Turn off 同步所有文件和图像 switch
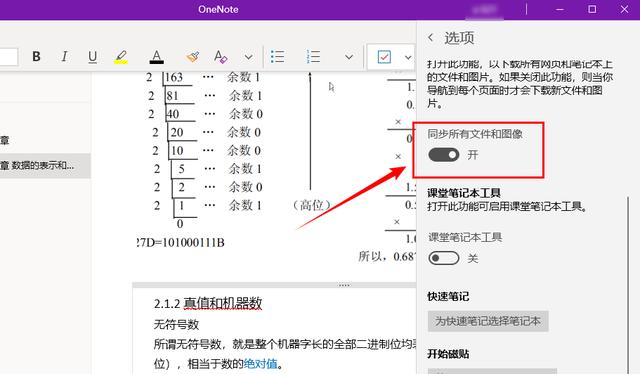Image resolution: width=640 pixels, height=374 pixels. tap(444, 155)
